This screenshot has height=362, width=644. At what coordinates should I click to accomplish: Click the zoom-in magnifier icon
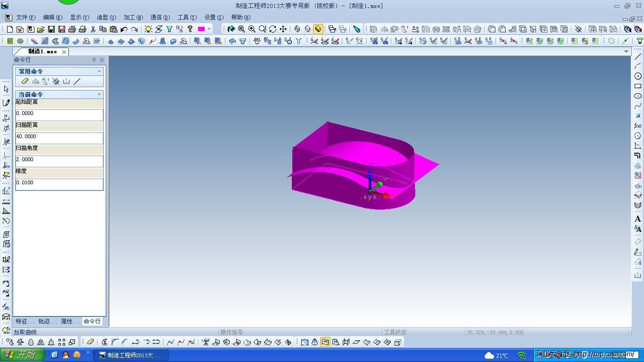[252, 29]
